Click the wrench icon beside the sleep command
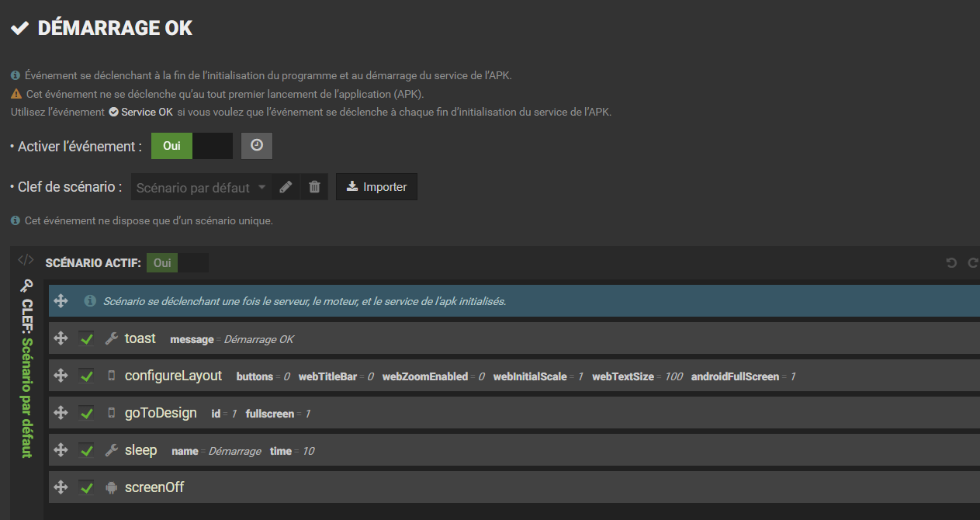The height and width of the screenshot is (520, 980). 110,450
